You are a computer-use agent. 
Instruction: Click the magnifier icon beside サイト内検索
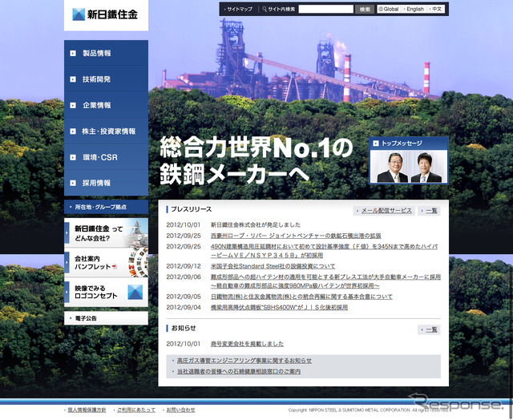(264, 9)
